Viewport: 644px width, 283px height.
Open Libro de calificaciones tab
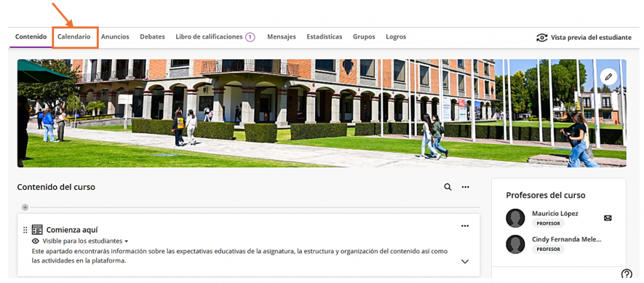[209, 37]
